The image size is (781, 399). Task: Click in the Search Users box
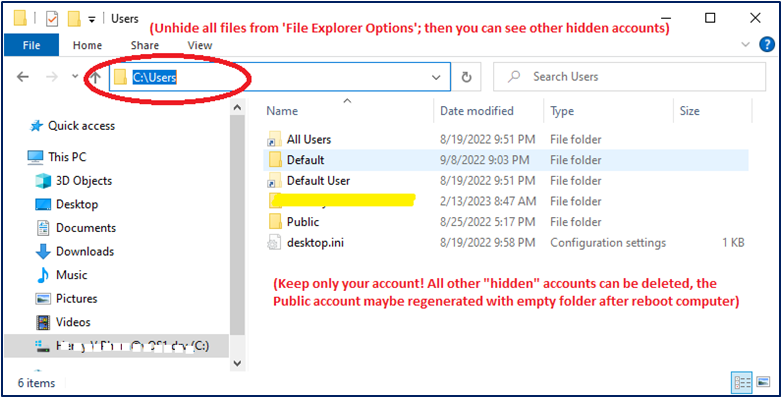pyautogui.click(x=629, y=77)
